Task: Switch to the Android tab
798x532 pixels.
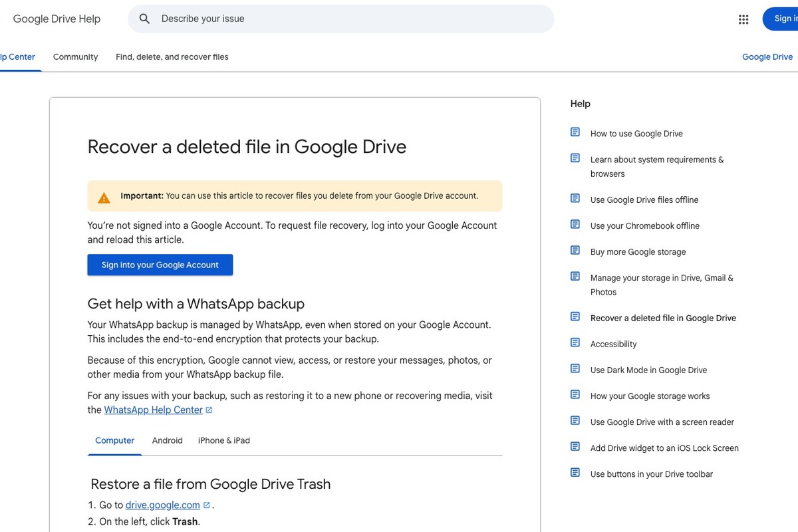Action: (x=167, y=440)
